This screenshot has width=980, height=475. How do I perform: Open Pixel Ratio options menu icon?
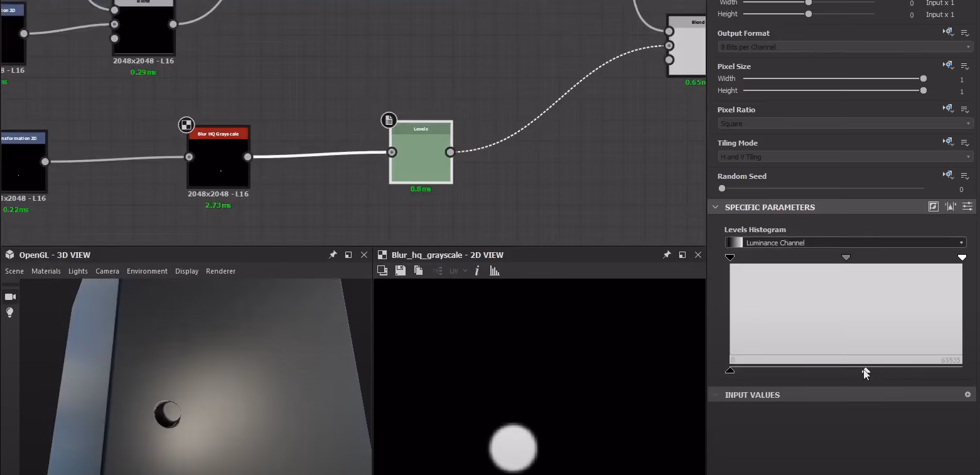pyautogui.click(x=966, y=109)
